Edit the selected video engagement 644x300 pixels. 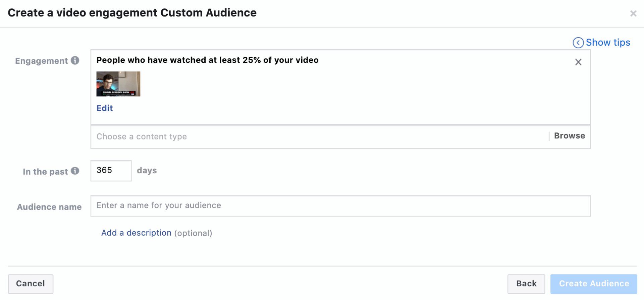pos(105,108)
